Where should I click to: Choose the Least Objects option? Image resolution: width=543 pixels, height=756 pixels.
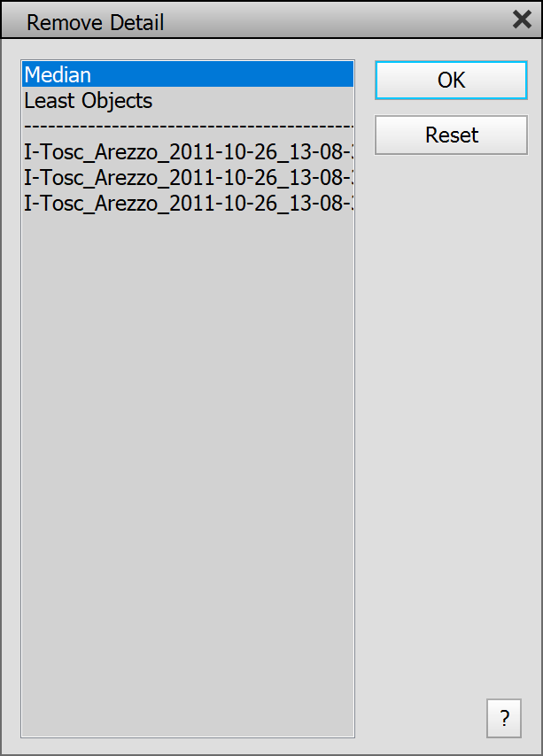[x=89, y=101]
